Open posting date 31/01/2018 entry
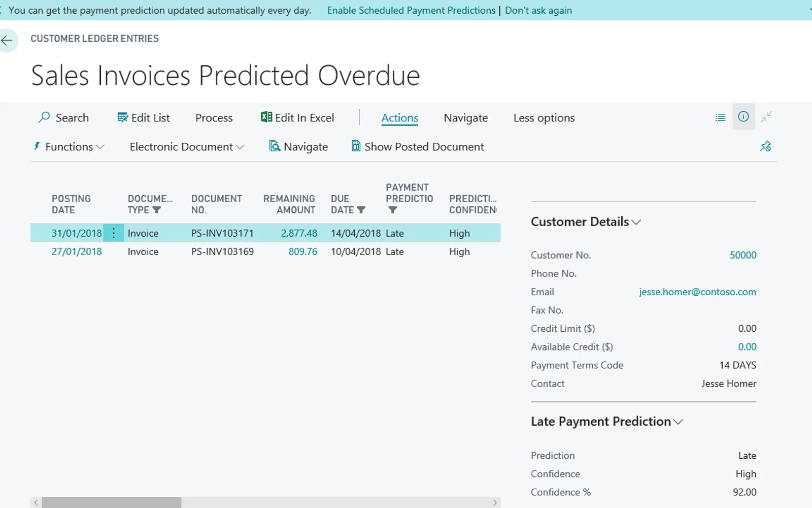812x508 pixels. pyautogui.click(x=77, y=233)
